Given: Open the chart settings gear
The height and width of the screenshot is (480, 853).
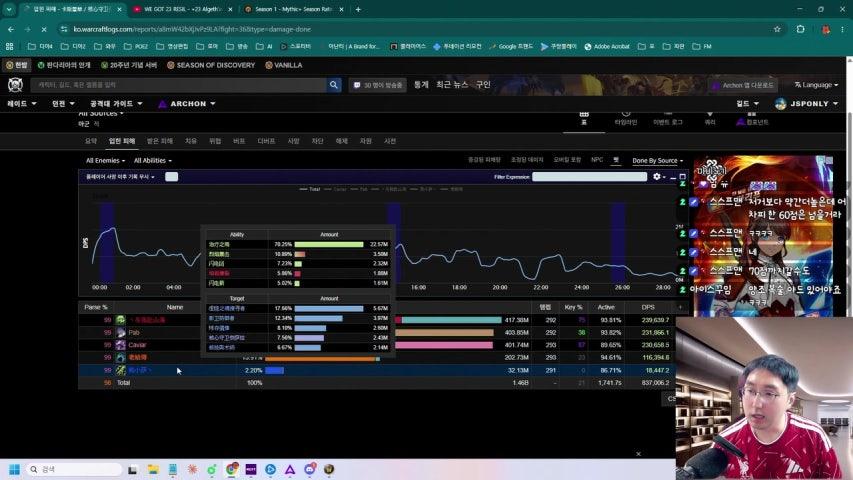Looking at the screenshot, I should (x=657, y=177).
